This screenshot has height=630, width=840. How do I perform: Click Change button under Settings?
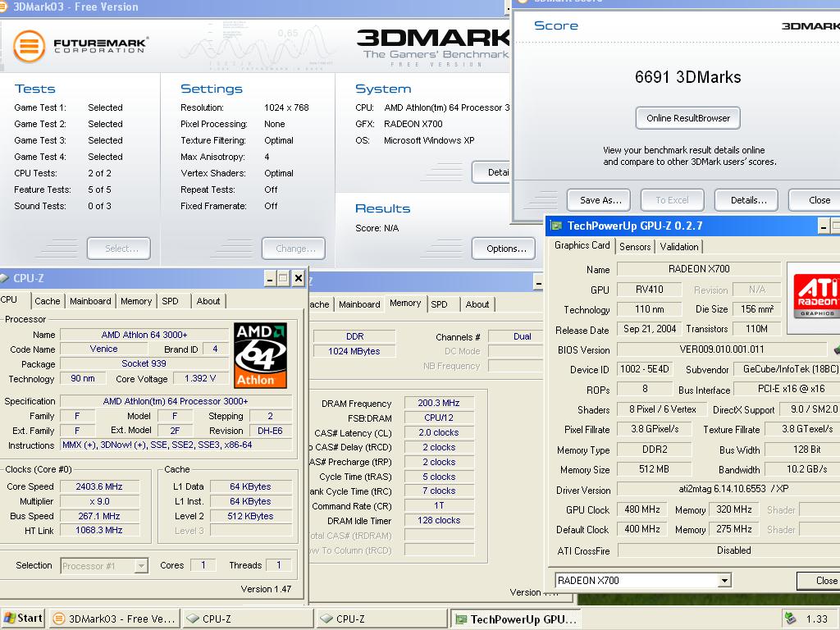point(294,249)
